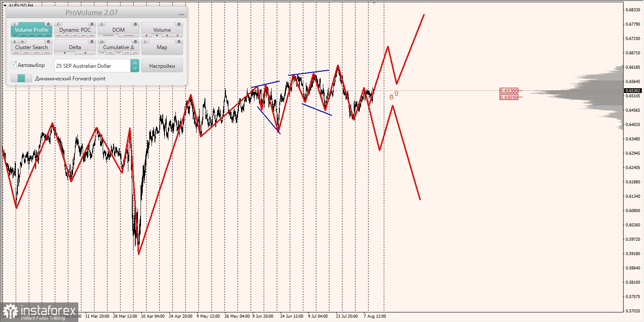The width and height of the screenshot is (644, 322).
Task: Open Cumulative Δ gear settings
Action: click(x=135, y=41)
